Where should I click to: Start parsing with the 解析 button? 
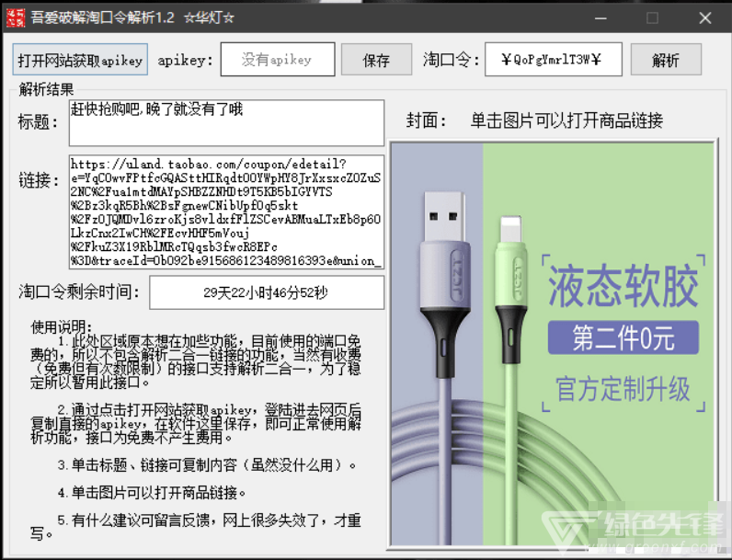[x=666, y=60]
